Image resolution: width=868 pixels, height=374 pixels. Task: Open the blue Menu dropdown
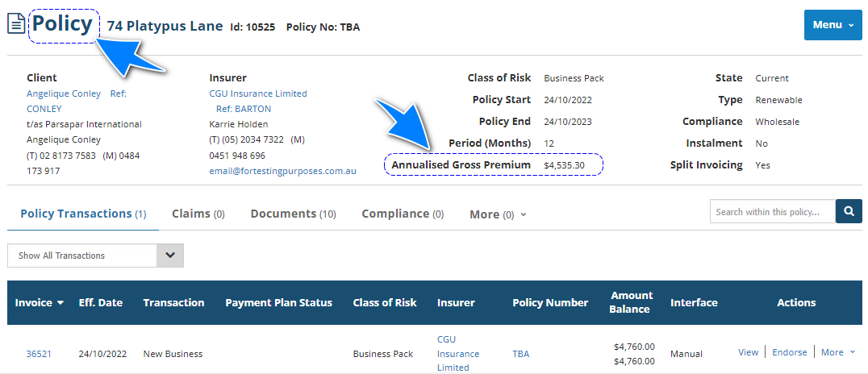click(x=833, y=25)
